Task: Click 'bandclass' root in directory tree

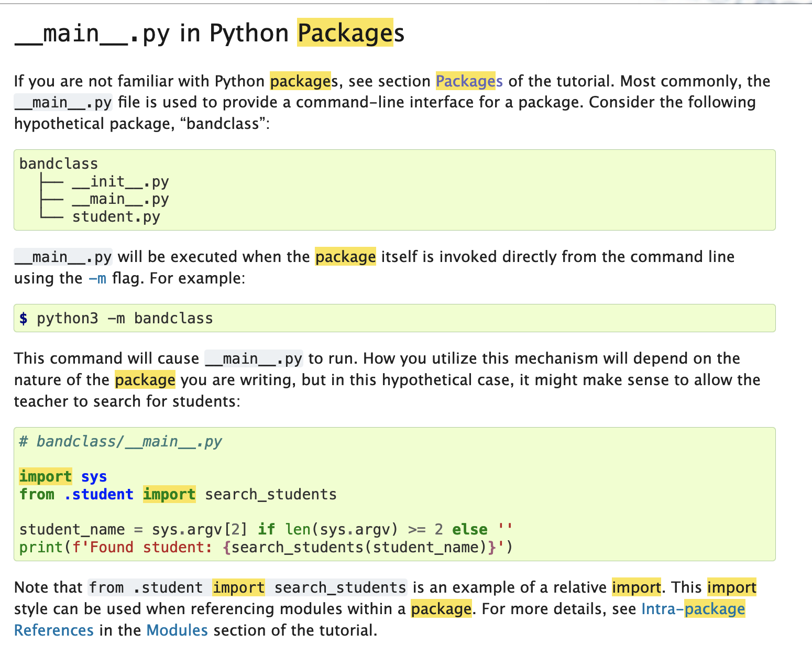Action: coord(59,163)
